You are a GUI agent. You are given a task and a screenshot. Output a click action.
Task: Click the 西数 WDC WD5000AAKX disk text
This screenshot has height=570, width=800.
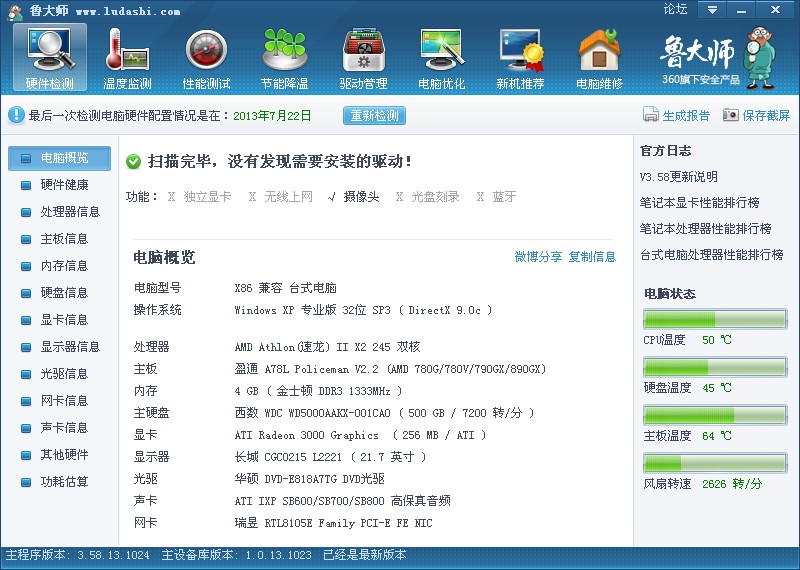[384, 413]
